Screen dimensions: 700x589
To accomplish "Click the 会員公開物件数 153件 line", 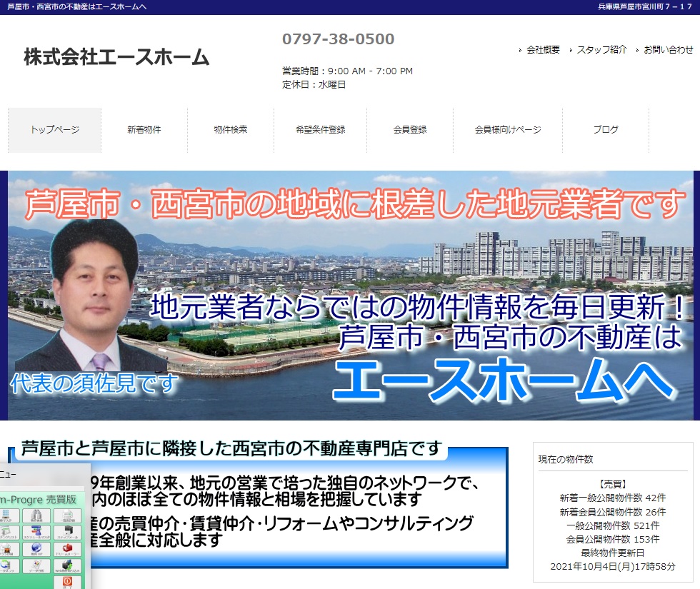I will [x=613, y=540].
